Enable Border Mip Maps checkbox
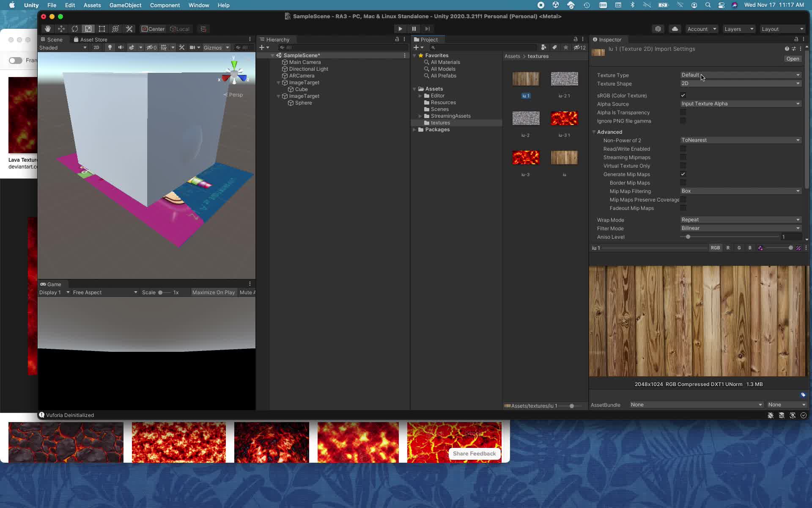This screenshot has width=812, height=508. click(683, 182)
